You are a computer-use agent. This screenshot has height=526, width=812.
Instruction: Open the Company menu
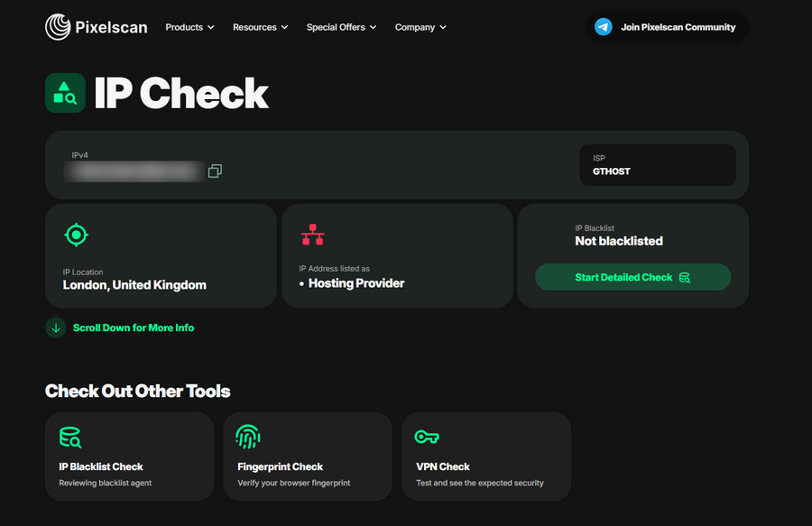[x=420, y=27]
